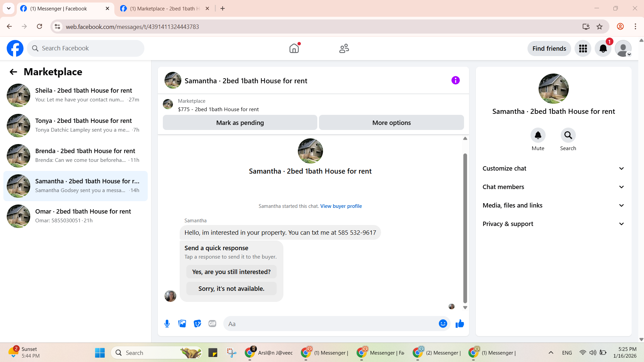Click the install app icon in address bar
This screenshot has height=362, width=644.
tap(586, 27)
